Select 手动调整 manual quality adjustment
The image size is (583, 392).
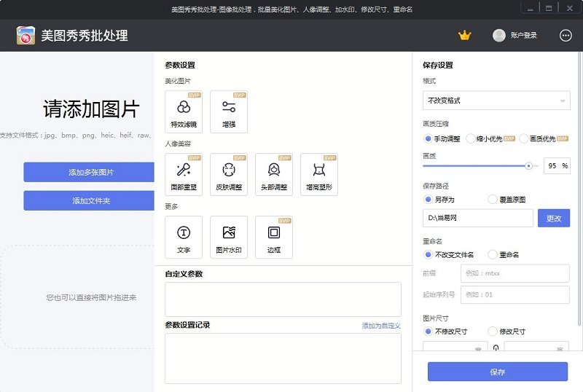click(x=428, y=138)
